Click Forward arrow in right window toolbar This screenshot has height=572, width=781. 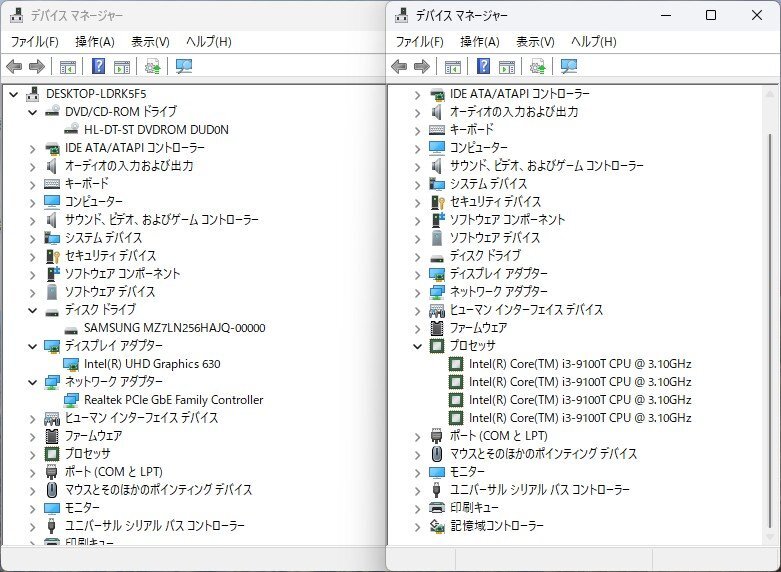pos(422,66)
